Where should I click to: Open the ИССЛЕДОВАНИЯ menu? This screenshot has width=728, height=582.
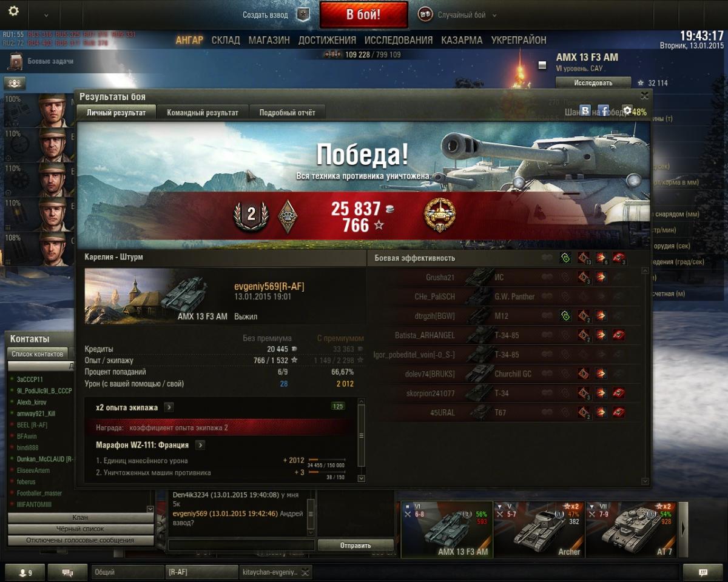399,40
